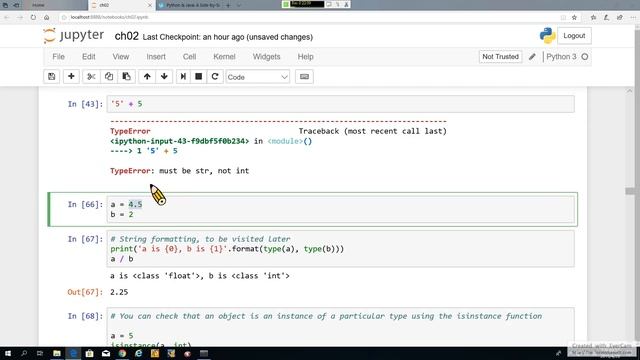
Task: Open Windows Start menu
Action: click(8, 353)
